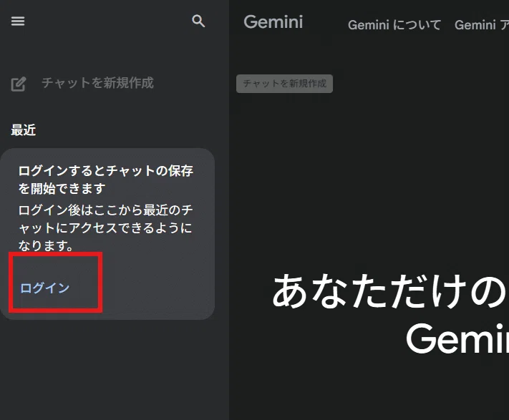
Task: Click the あなただけの headline text
Action: point(389,290)
